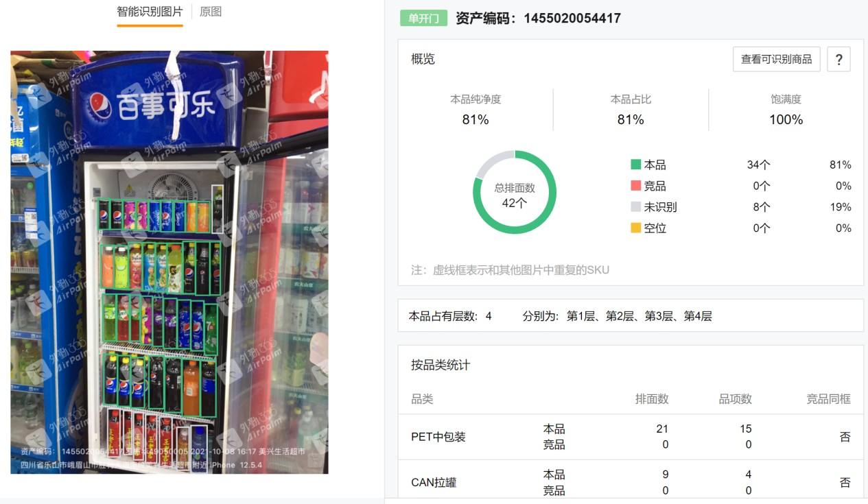Click the 总排面数 donut chart
The width and height of the screenshot is (868, 504).
pyautogui.click(x=515, y=192)
